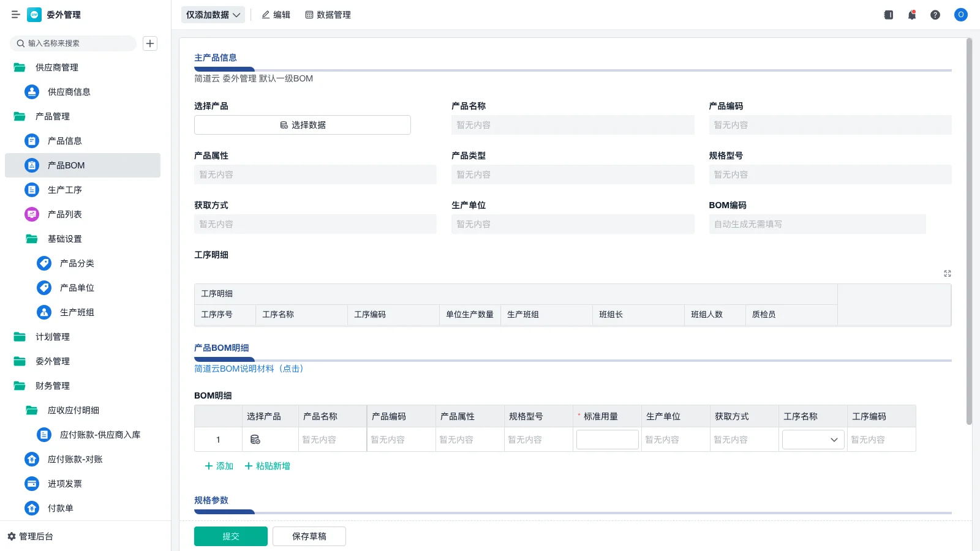This screenshot has height=551, width=980.
Task: Open 生产工序 in the sidebar
Action: pyautogui.click(x=65, y=190)
